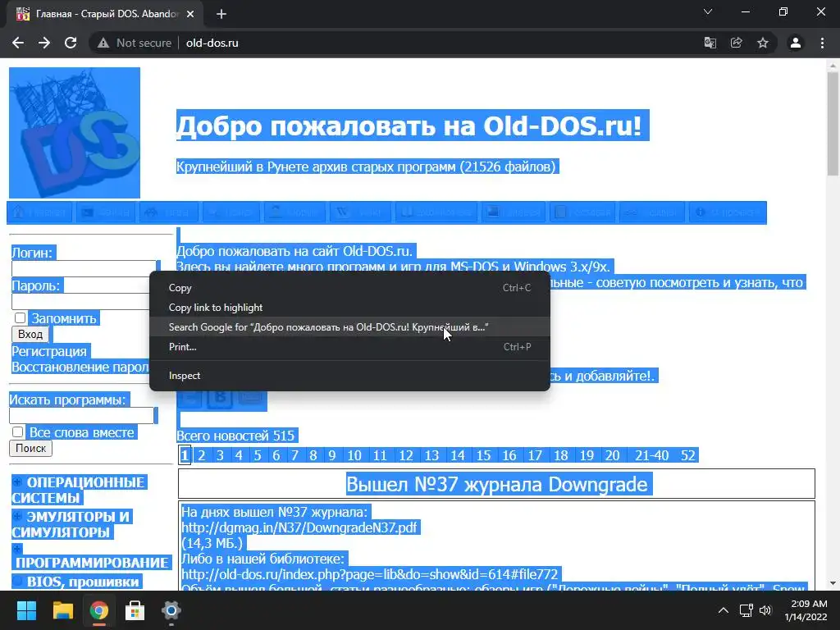Open news pages 21-40 range
Viewport: 840px width, 630px height.
[652, 455]
